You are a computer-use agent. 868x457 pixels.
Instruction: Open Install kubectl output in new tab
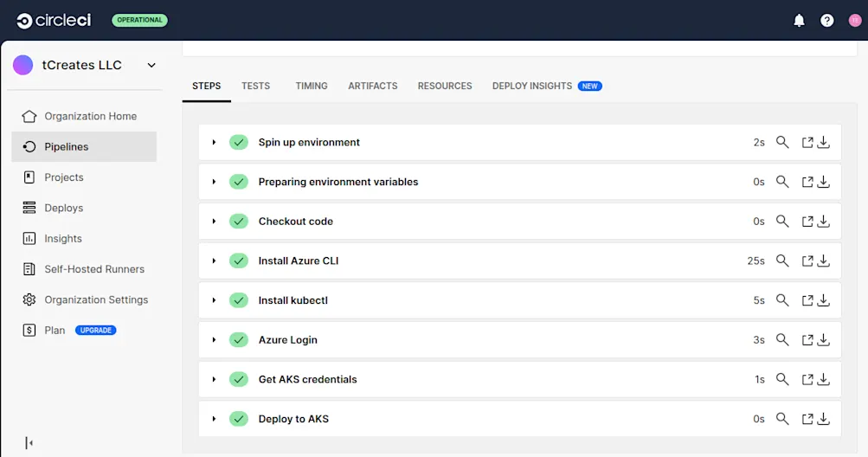[x=807, y=300]
